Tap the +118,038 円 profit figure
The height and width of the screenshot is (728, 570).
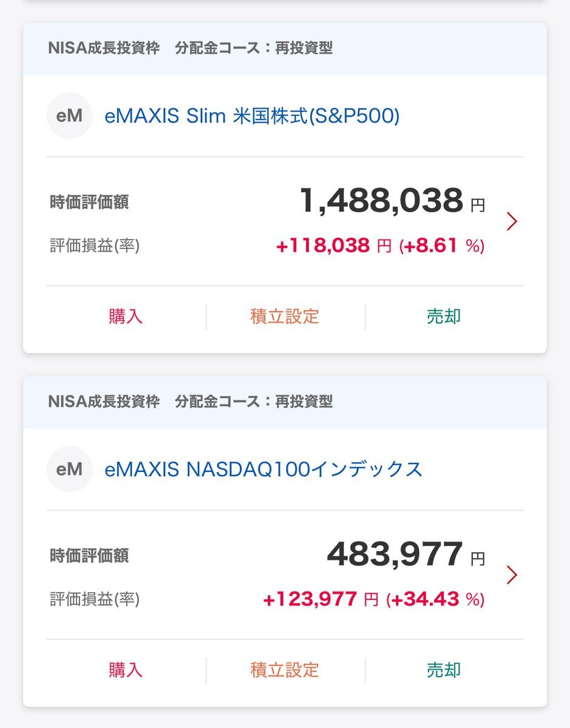[333, 246]
